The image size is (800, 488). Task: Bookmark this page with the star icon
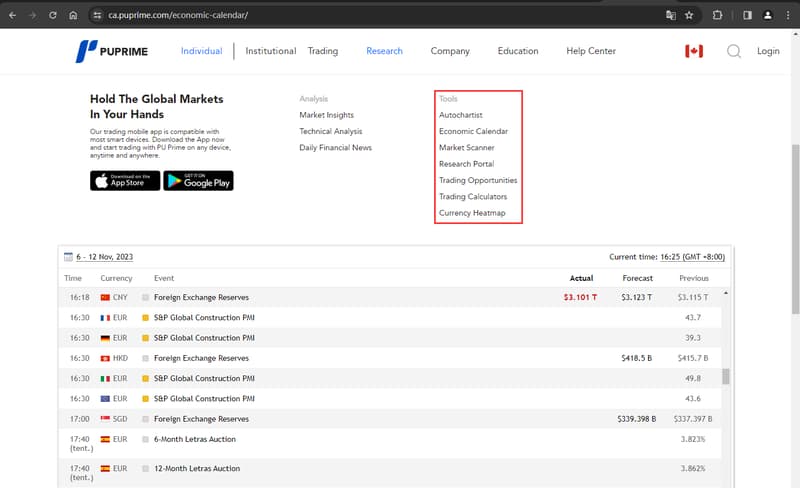point(689,15)
